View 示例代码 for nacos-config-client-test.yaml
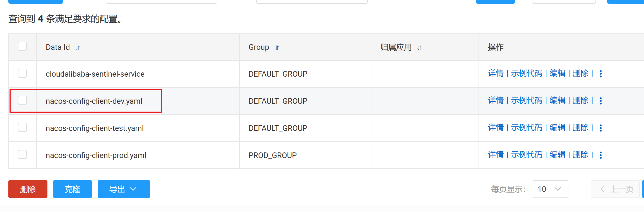 tap(526, 128)
